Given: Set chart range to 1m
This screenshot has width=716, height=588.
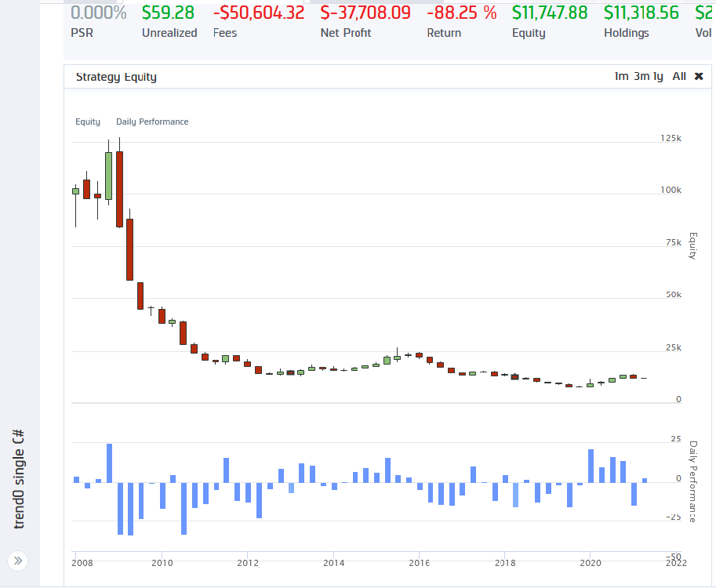Looking at the screenshot, I should point(621,76).
